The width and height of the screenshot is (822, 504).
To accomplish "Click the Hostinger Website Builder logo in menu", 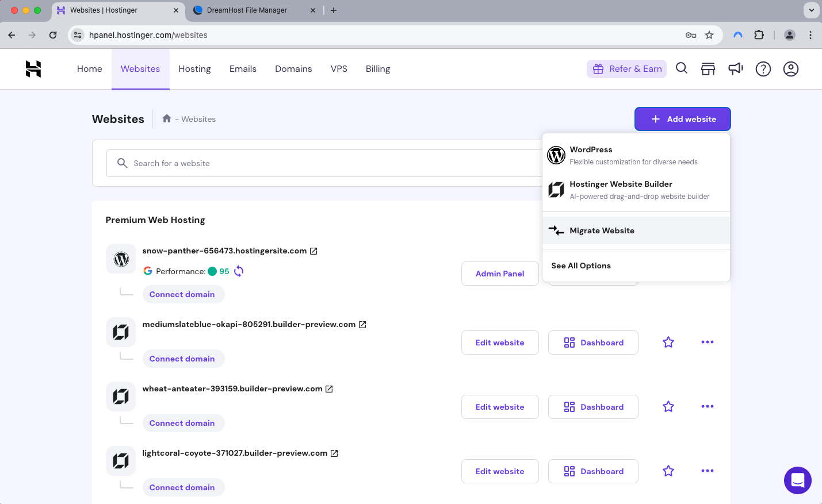I will tap(556, 190).
